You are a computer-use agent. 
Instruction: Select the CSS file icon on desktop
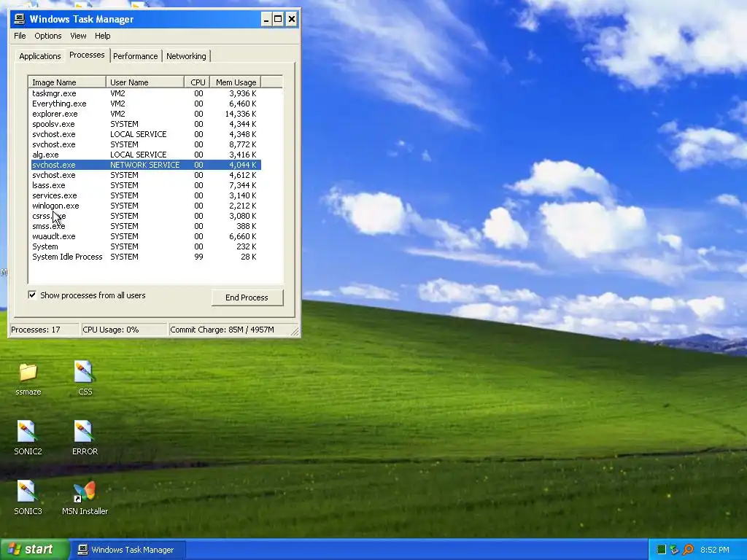click(85, 372)
